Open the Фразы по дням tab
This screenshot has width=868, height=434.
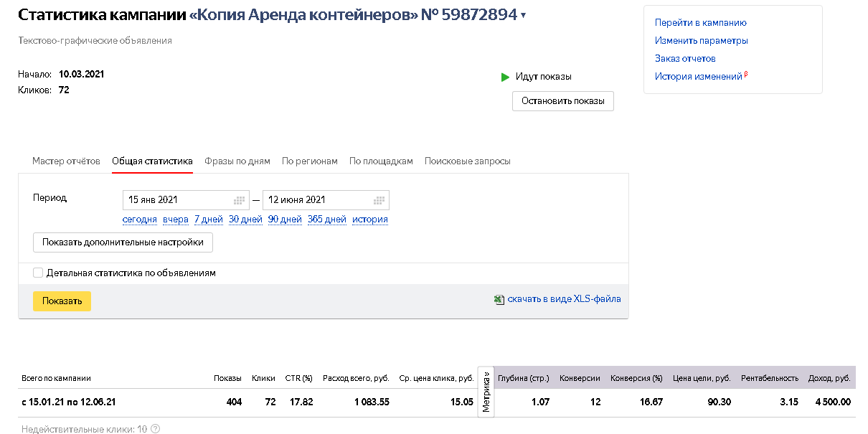click(x=237, y=161)
